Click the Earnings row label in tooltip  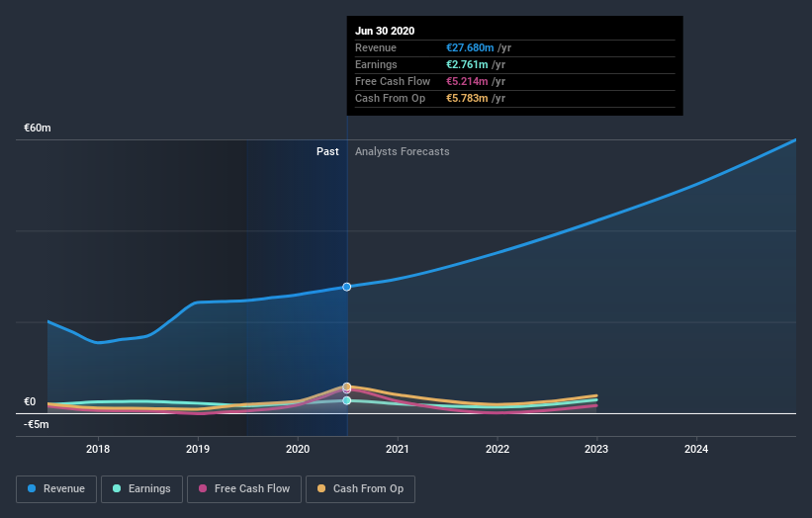click(x=376, y=64)
